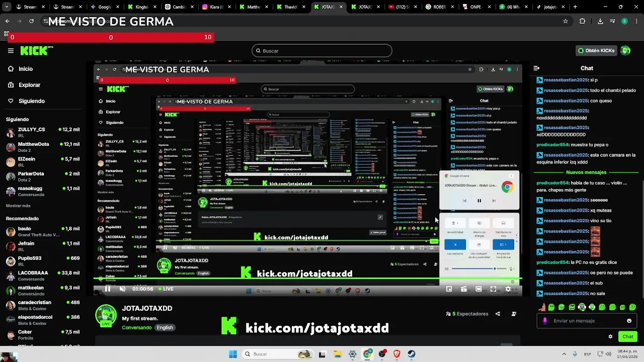This screenshot has width=644, height=362.
Task: Click the JOTAJOTAXDD streamer avatar
Action: point(106,315)
